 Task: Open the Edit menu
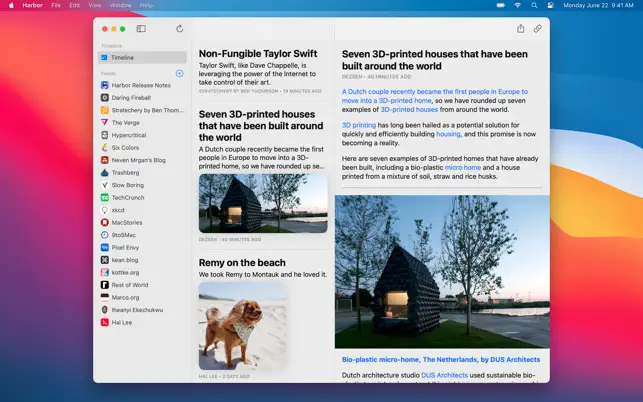click(x=75, y=5)
